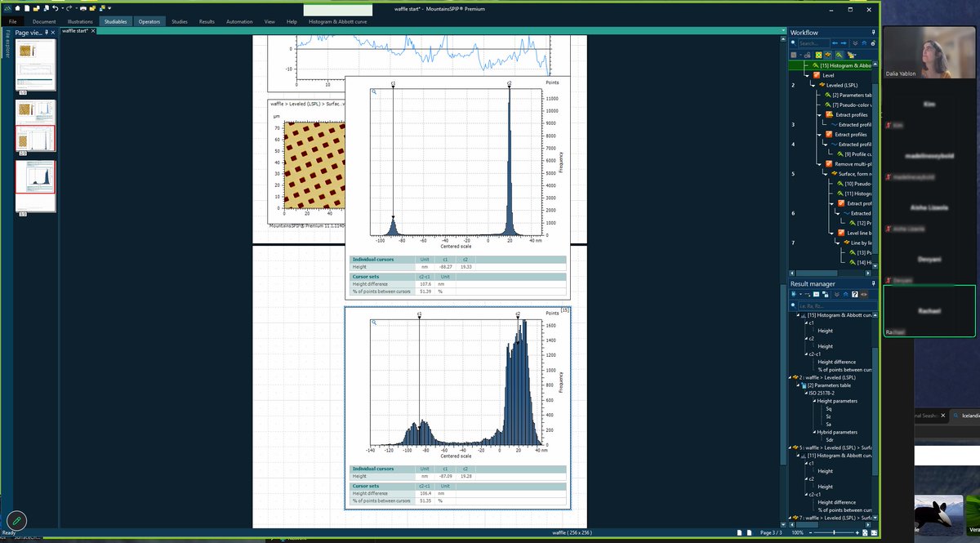Pin the Page viewer panel

[47, 32]
